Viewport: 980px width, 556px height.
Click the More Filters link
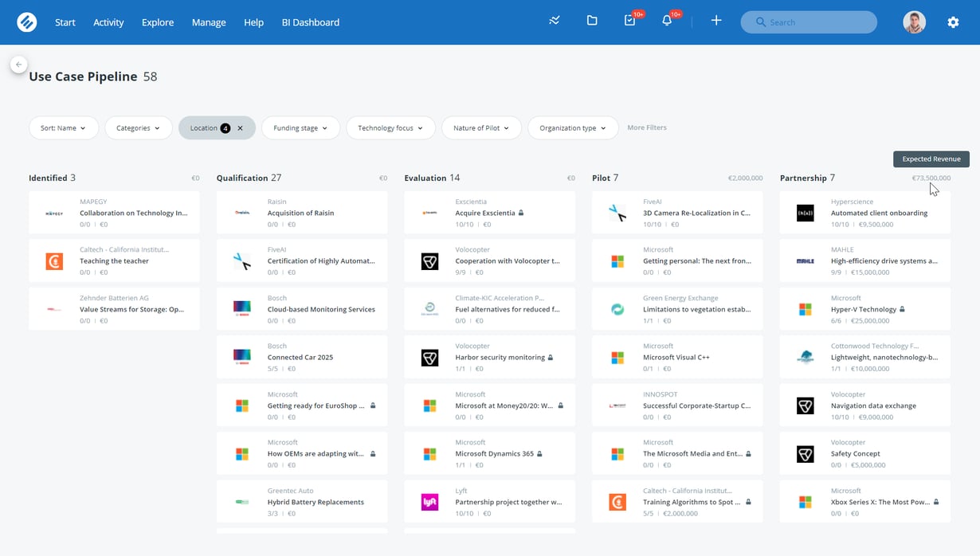(646, 127)
